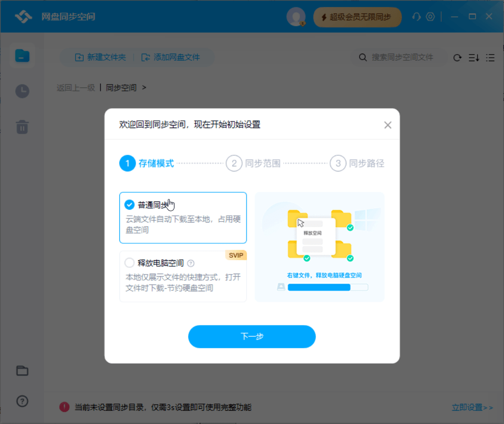The width and height of the screenshot is (504, 424).
Task: Switch to list view icon
Action: tap(490, 58)
